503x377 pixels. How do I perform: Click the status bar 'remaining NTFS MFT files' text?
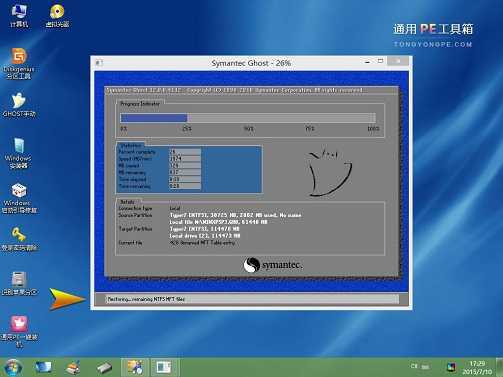[146, 299]
